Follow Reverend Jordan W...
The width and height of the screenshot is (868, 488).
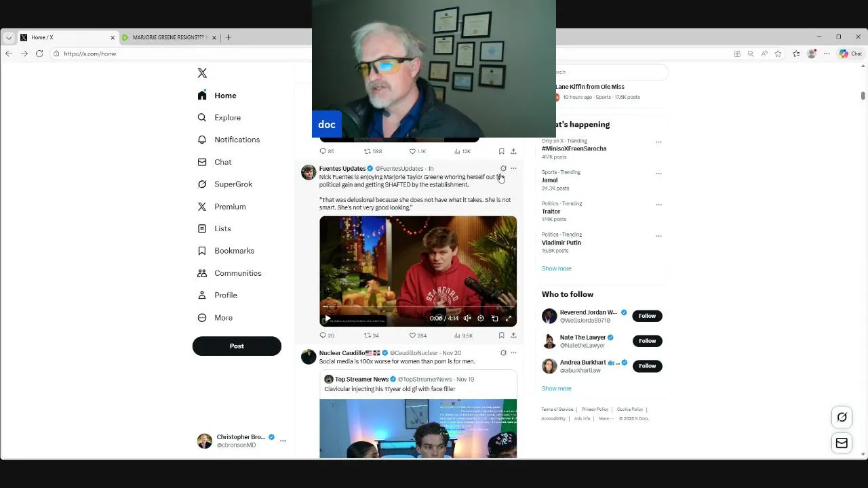[x=647, y=316]
